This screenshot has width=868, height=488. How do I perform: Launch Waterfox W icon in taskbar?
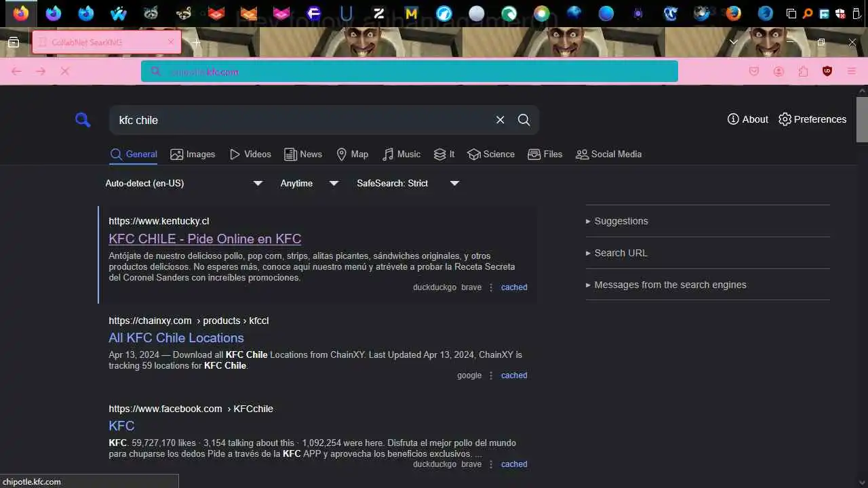[119, 13]
